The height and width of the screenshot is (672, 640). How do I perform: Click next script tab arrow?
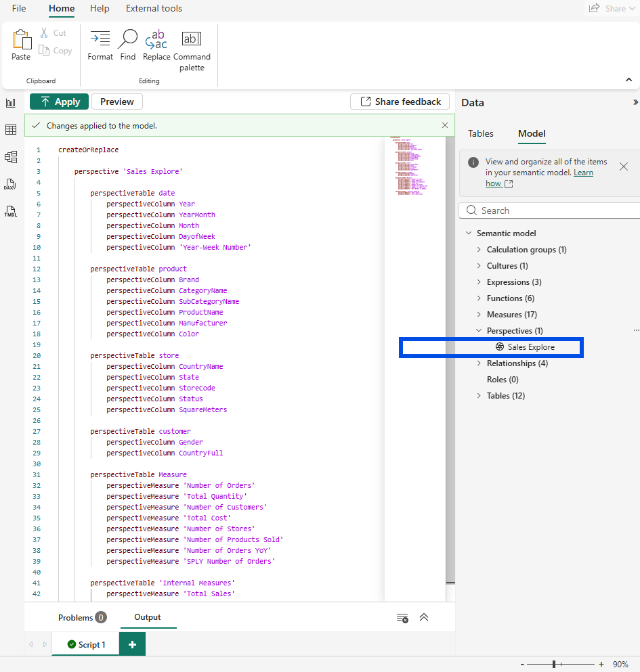pos(45,644)
